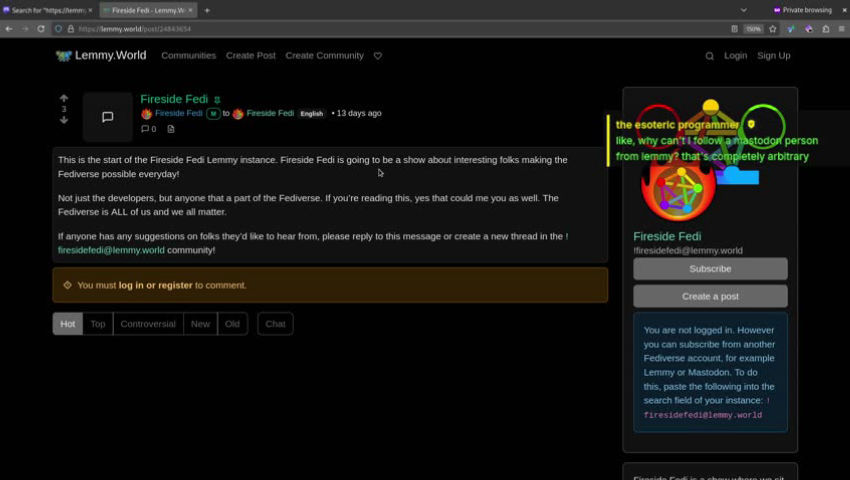Click Login link

click(735, 55)
